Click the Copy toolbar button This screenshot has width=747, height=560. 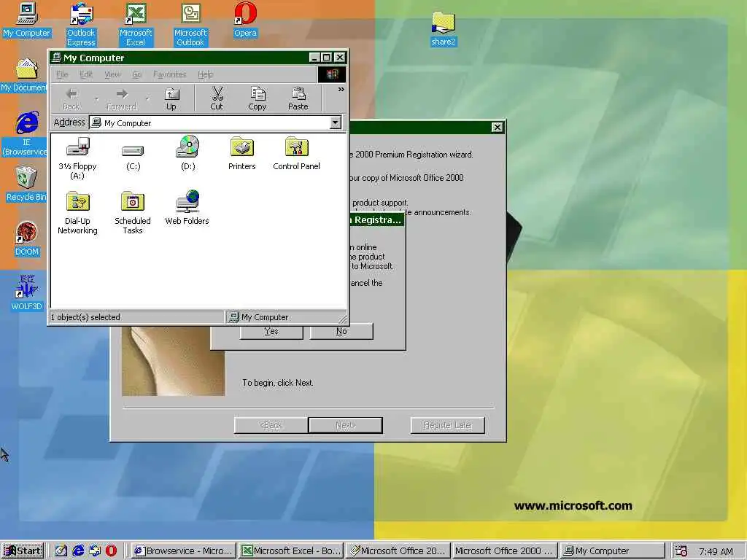258,98
